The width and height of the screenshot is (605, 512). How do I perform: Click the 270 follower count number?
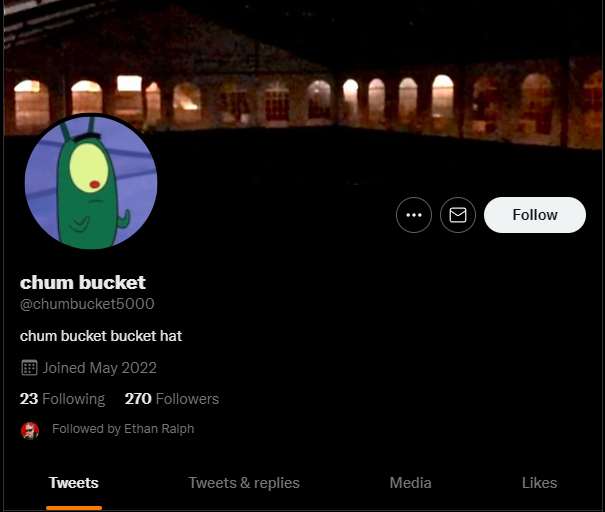[x=138, y=399]
